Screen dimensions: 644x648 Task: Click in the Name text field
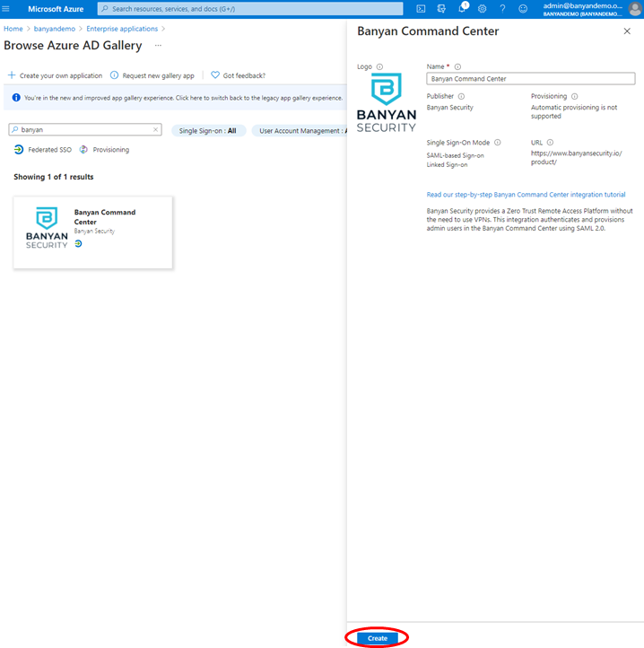(530, 79)
